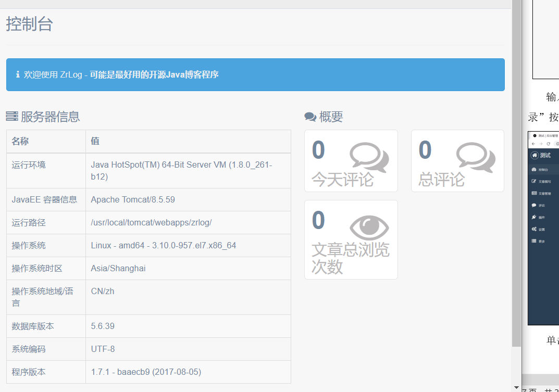559x392 pixels.
Task: Click the 服务器信息 section heading
Action: click(50, 117)
